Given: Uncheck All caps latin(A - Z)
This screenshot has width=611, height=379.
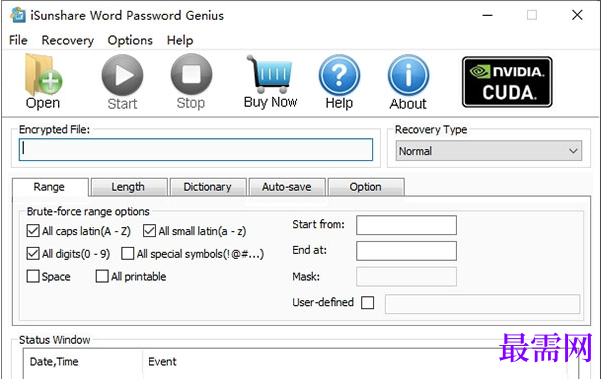Looking at the screenshot, I should (33, 231).
